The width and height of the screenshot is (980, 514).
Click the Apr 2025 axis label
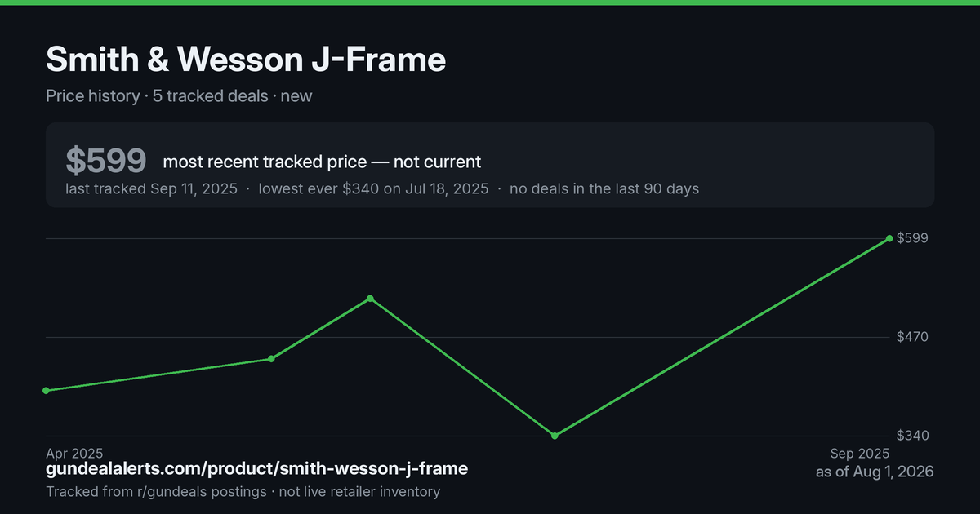click(74, 453)
